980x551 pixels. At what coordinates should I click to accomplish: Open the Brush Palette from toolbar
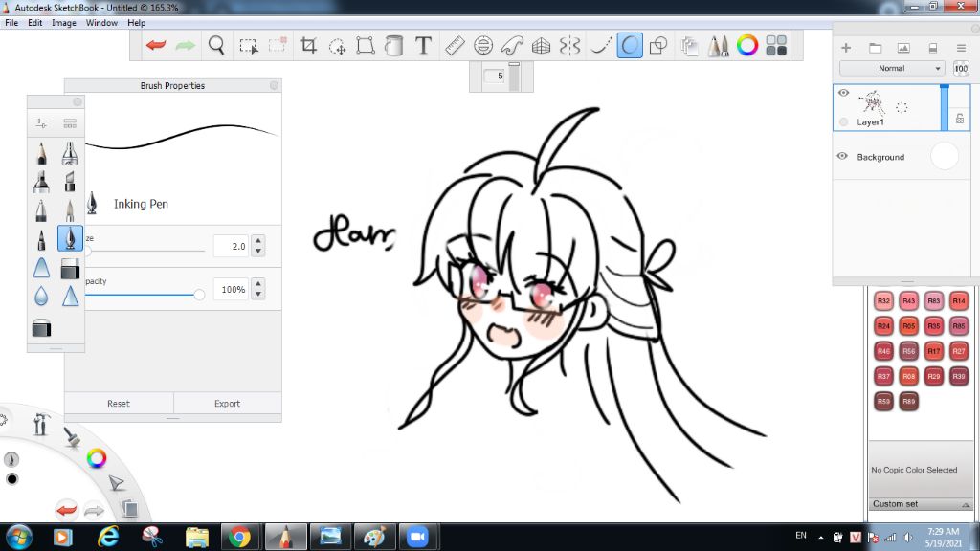(718, 46)
